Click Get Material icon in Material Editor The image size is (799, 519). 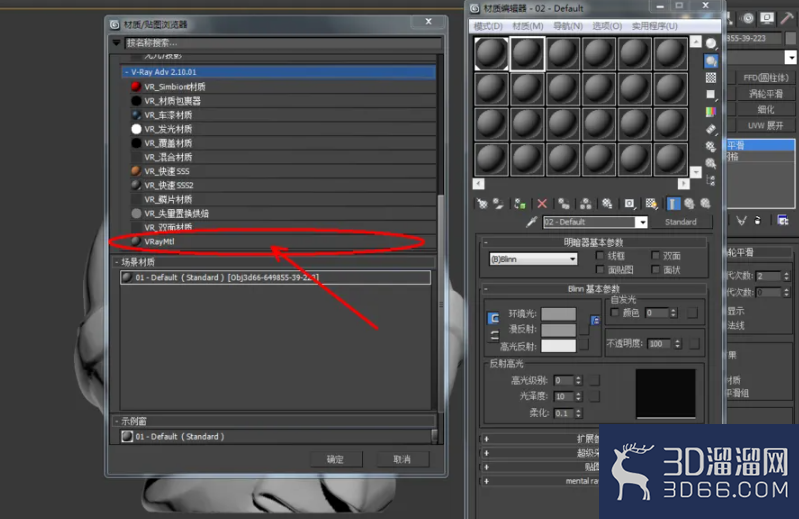pyautogui.click(x=482, y=204)
